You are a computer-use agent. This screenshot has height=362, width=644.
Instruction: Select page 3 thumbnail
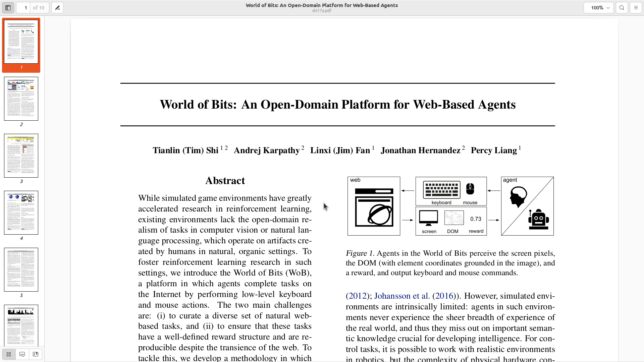tap(21, 156)
